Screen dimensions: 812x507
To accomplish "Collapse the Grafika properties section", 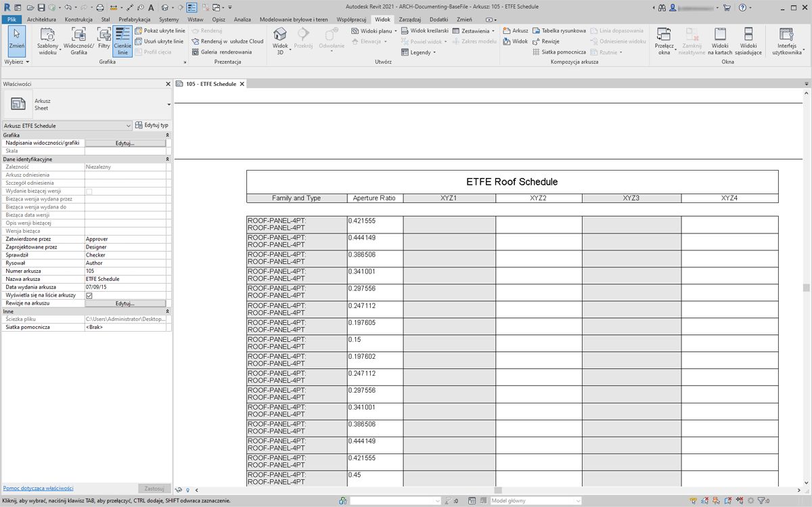I will (167, 135).
